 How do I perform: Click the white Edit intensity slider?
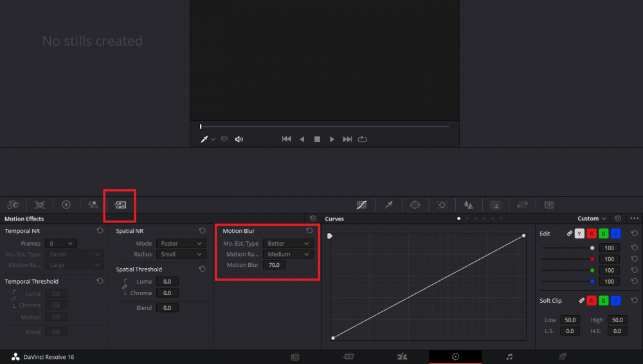coord(567,248)
